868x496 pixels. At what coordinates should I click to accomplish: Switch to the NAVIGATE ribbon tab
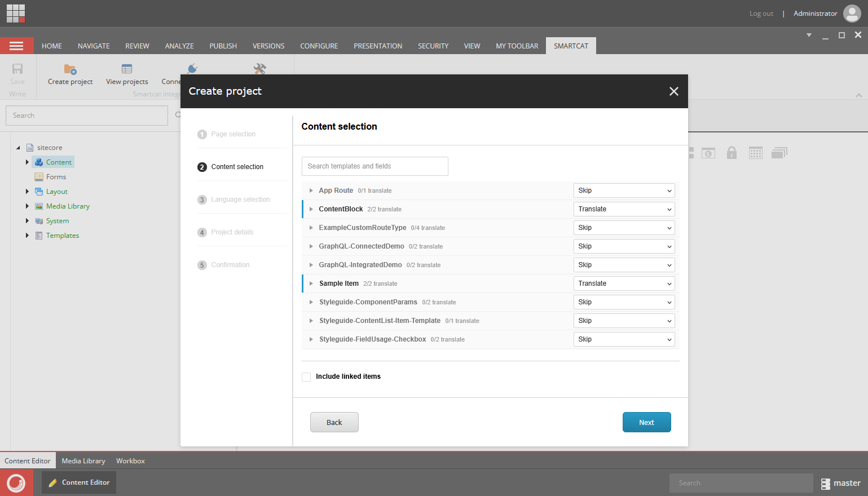94,46
